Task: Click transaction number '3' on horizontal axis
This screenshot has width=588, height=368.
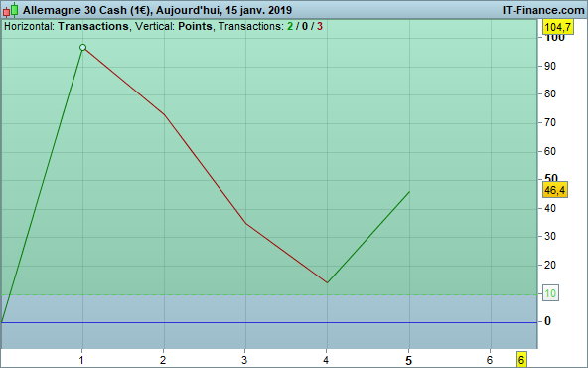Action: point(244,360)
